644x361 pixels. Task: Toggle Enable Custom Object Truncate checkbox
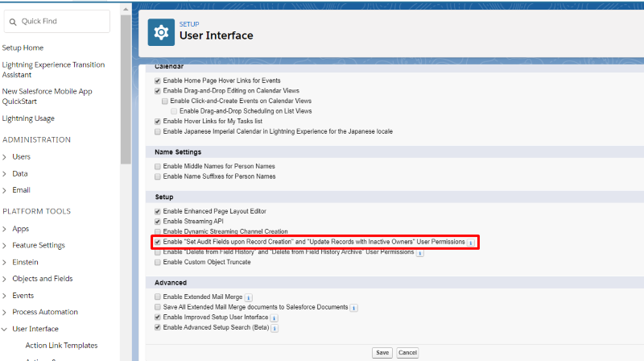pyautogui.click(x=158, y=262)
